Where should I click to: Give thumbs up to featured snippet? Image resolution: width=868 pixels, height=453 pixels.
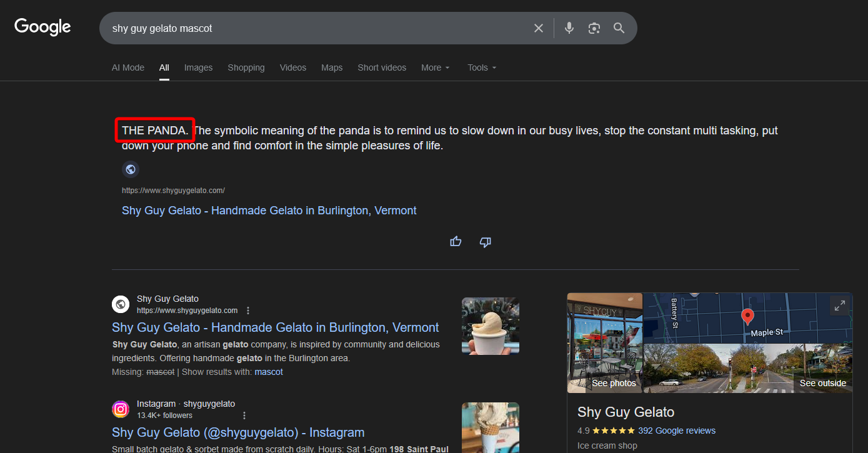pyautogui.click(x=456, y=242)
